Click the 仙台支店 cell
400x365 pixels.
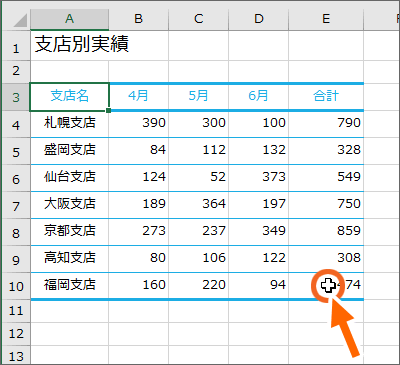click(x=70, y=178)
